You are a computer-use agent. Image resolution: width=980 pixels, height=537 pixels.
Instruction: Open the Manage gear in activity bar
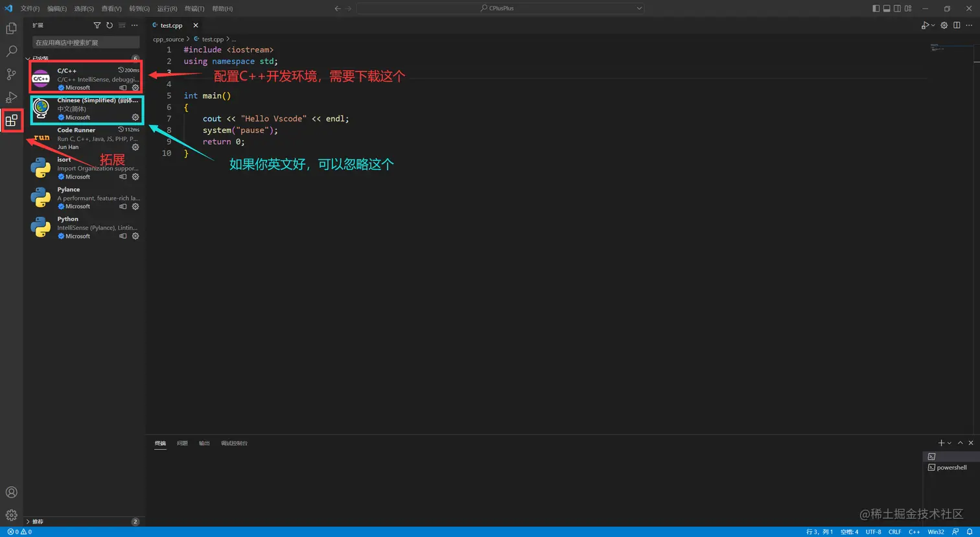pyautogui.click(x=11, y=516)
